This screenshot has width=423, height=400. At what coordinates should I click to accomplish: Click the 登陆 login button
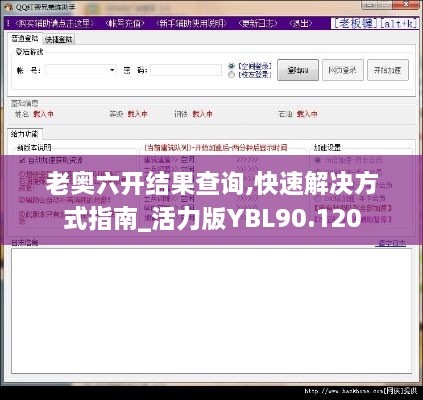(298, 70)
